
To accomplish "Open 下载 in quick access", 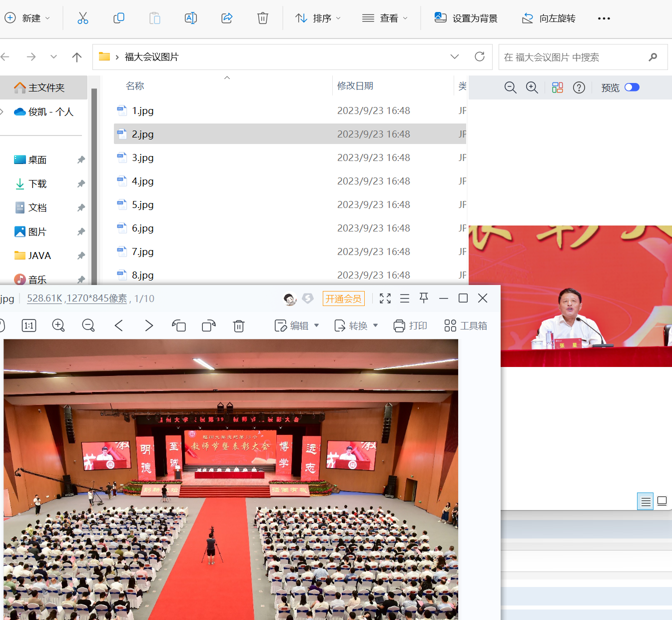I will (x=37, y=184).
